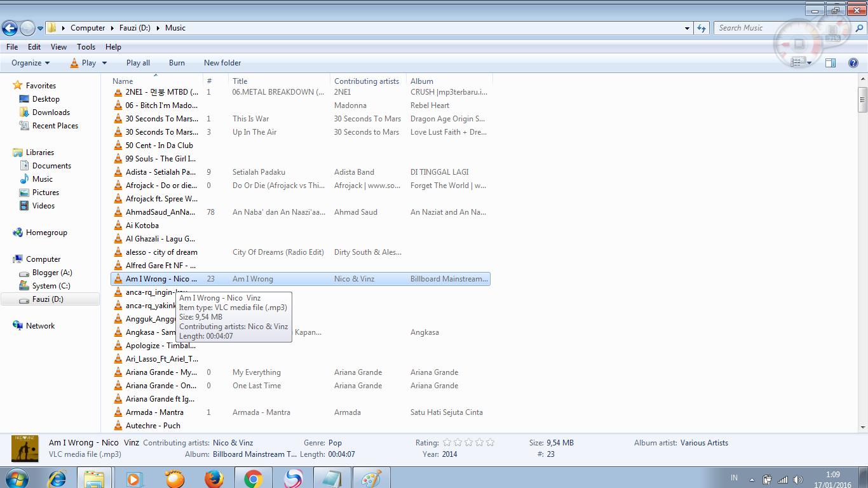Open Internet Explorer from taskbar
868x488 pixels.
(x=57, y=478)
